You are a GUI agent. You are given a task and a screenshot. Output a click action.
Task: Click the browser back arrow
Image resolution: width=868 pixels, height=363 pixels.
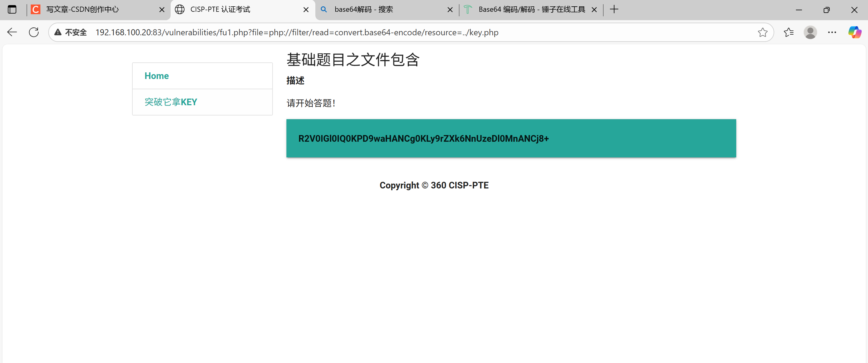[x=12, y=32]
